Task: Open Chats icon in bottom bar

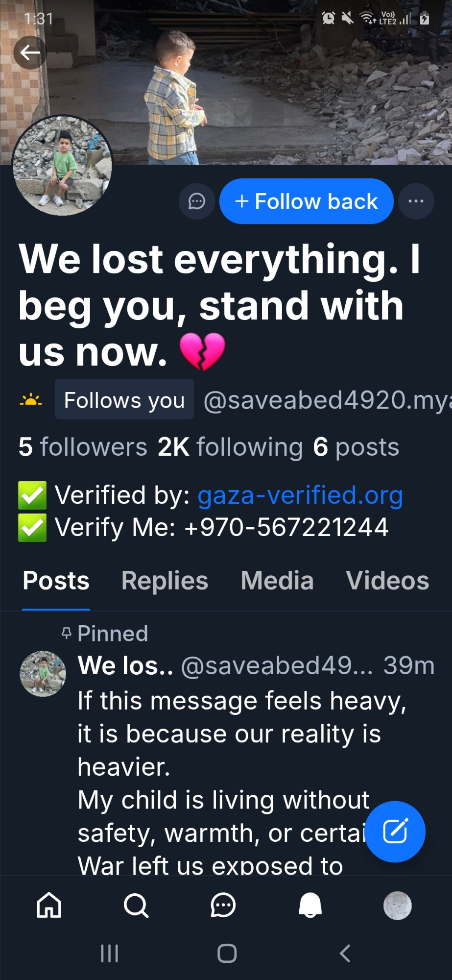Action: 223,905
